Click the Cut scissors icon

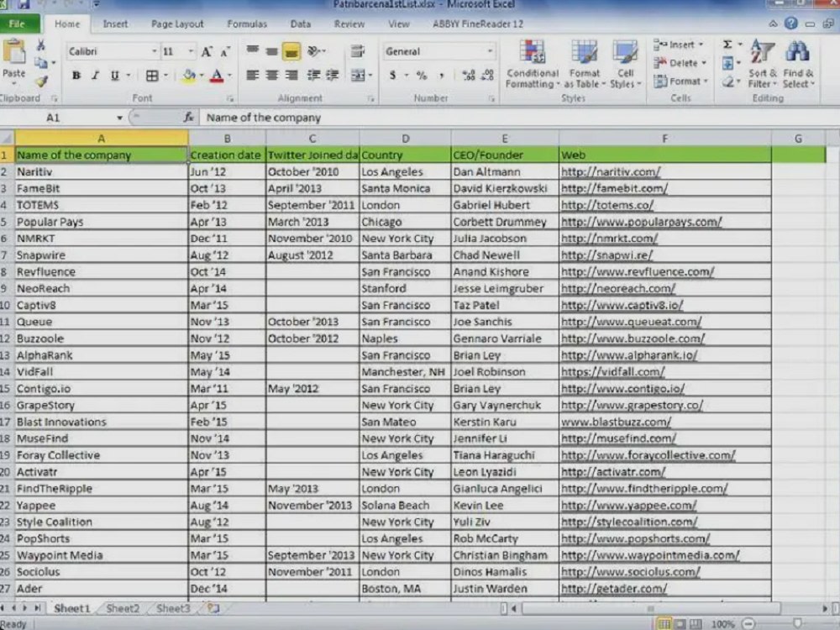click(x=40, y=45)
